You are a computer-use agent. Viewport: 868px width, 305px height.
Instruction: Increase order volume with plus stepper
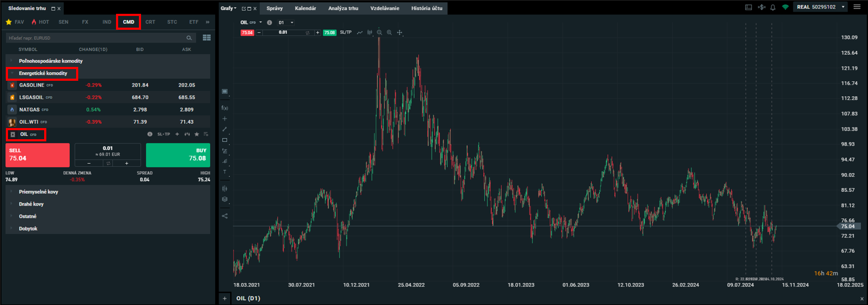point(127,163)
